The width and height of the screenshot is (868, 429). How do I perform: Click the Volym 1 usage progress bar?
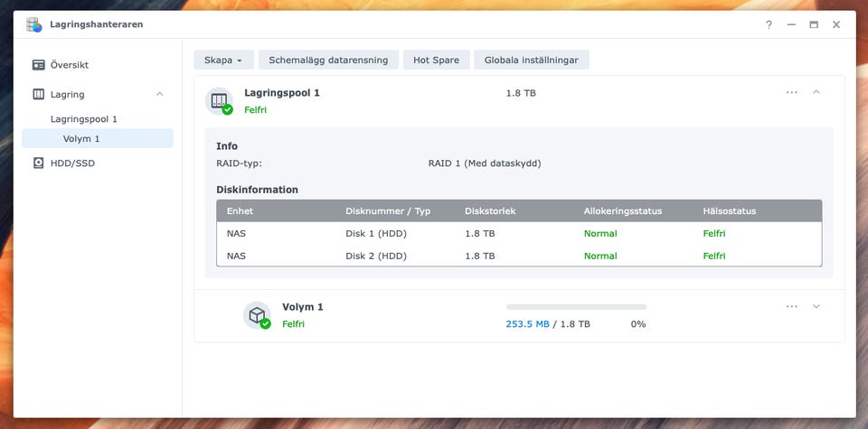tap(576, 307)
